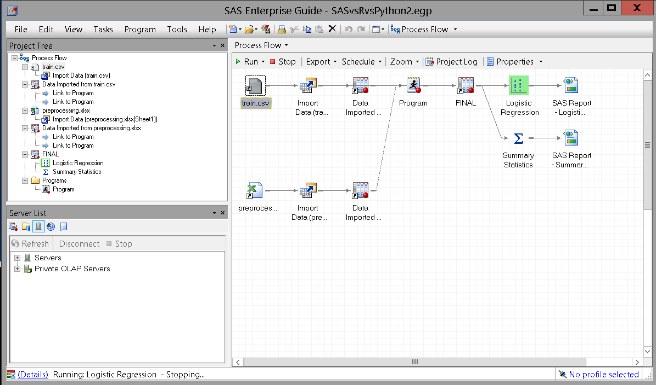Collapse the Process Flow tree root
This screenshot has height=385, width=656.
pos(15,58)
